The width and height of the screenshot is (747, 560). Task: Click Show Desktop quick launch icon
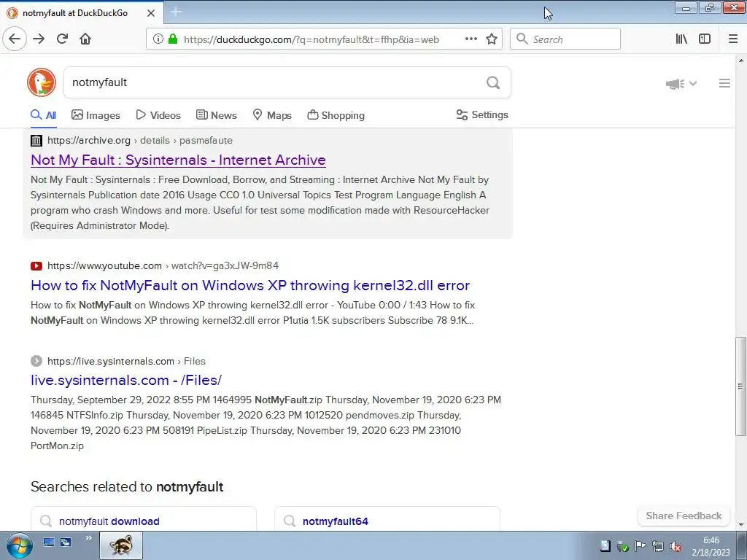[49, 542]
